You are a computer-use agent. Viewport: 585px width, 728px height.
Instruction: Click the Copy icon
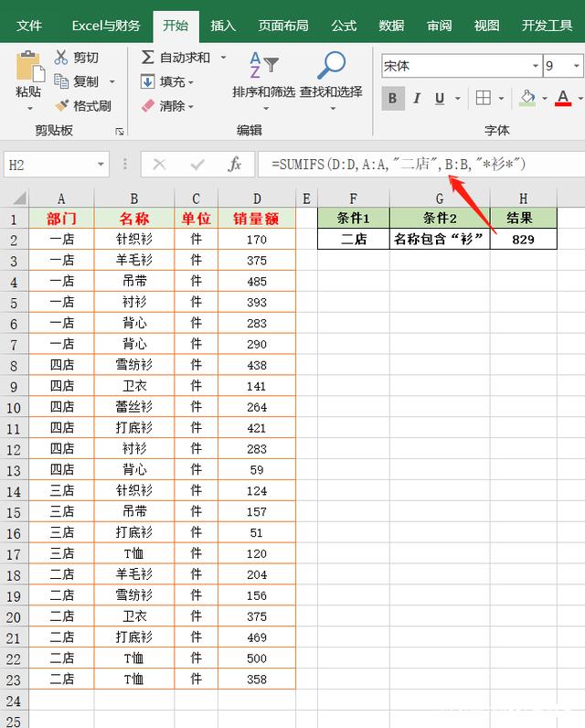[61, 81]
